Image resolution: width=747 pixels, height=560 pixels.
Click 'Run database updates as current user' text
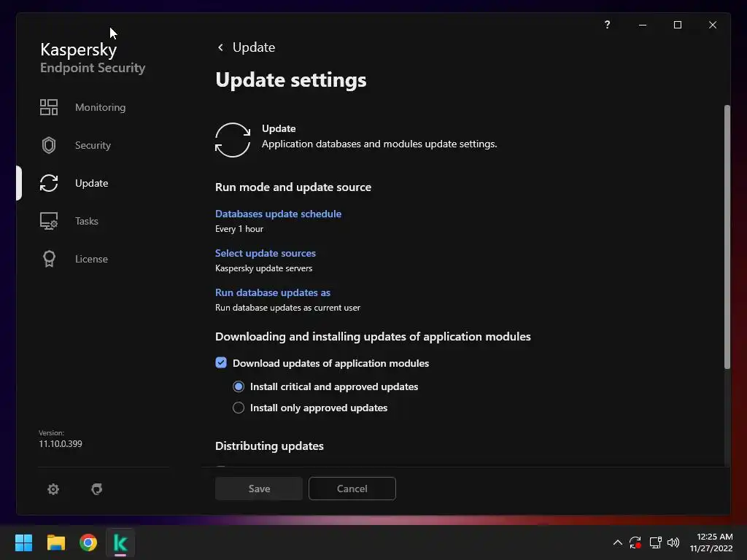287,308
